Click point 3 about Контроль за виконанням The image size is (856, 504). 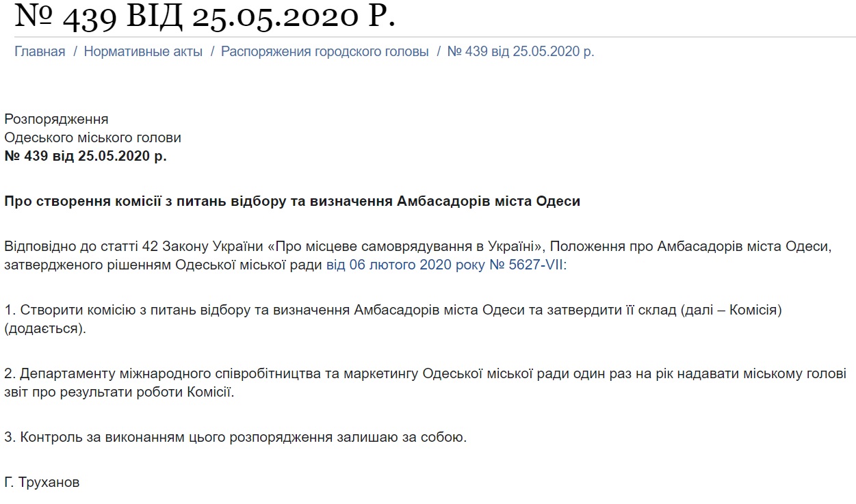(235, 437)
